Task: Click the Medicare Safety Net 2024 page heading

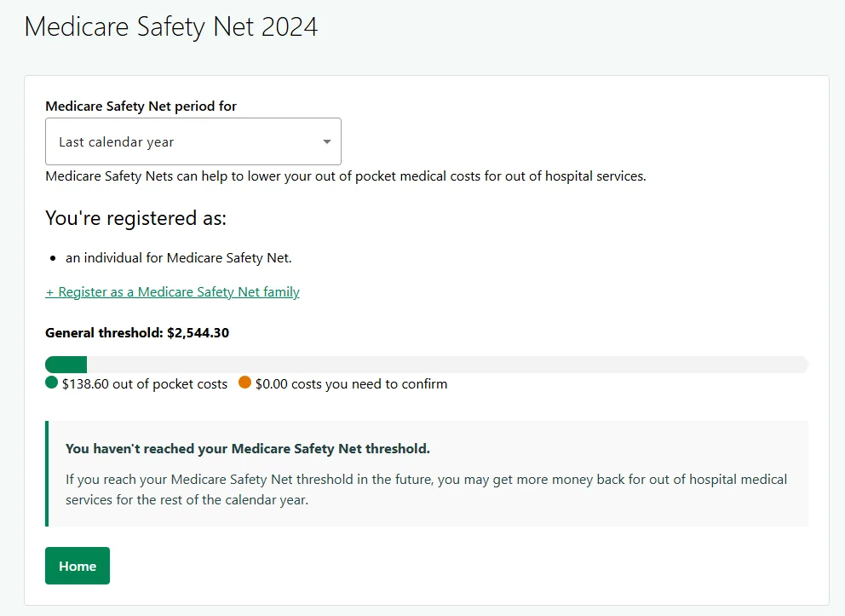Action: click(170, 26)
